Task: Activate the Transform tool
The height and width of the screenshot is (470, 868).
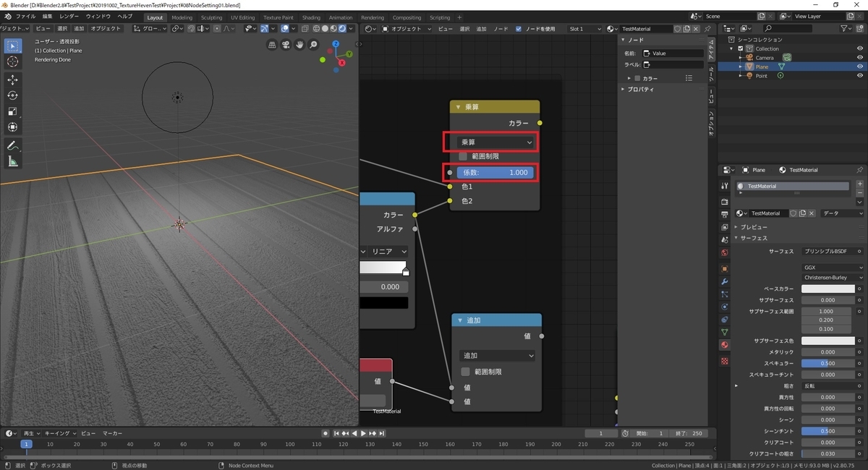Action: (12, 127)
